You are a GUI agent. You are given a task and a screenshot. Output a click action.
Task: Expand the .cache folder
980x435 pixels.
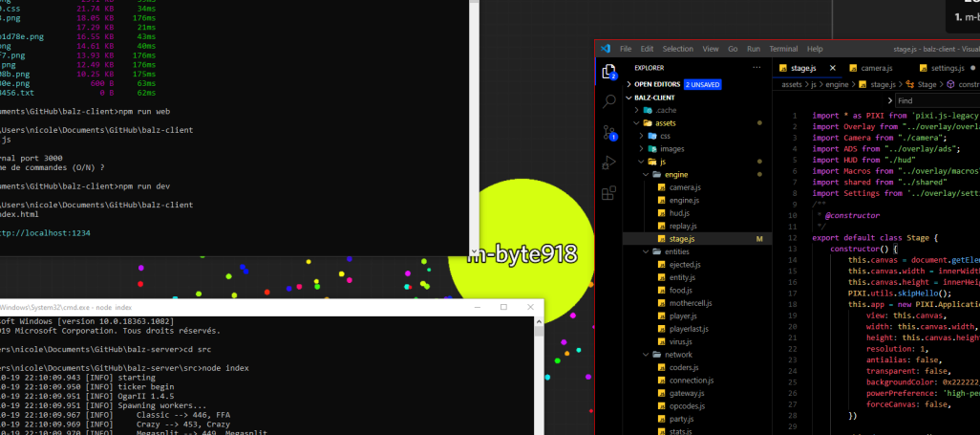pos(639,110)
